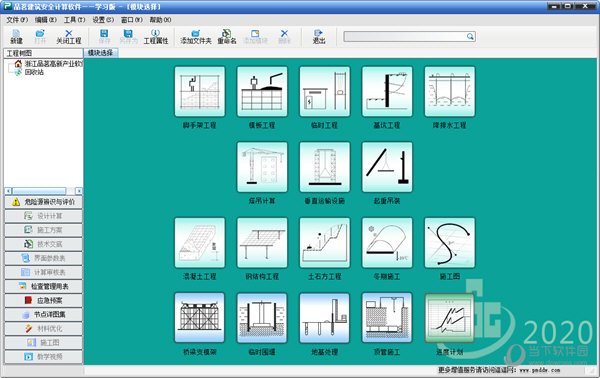Click the 另存为 save-as toolbar icon
Image resolution: width=600 pixels, height=378 pixels.
128,37
